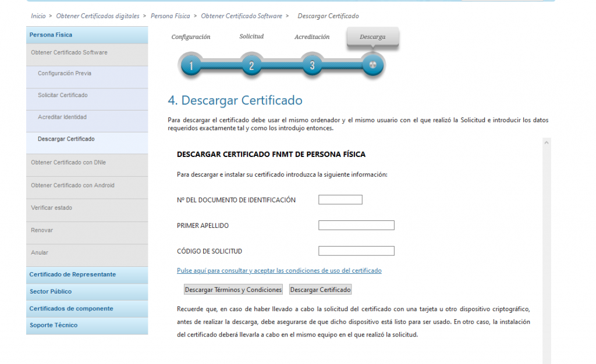Screen dimensions: 596x364
Task: Focus the Código de Solicitud input field
Action: click(356, 251)
